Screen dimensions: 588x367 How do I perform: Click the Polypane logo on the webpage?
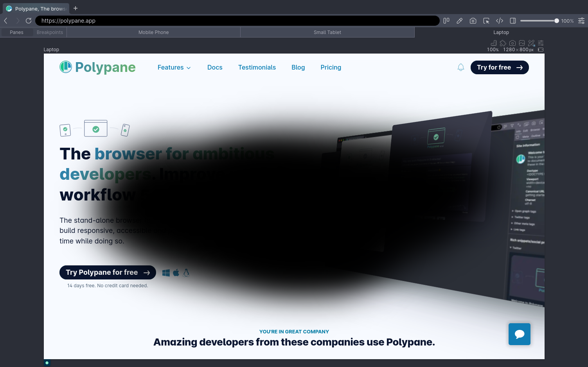pos(97,67)
